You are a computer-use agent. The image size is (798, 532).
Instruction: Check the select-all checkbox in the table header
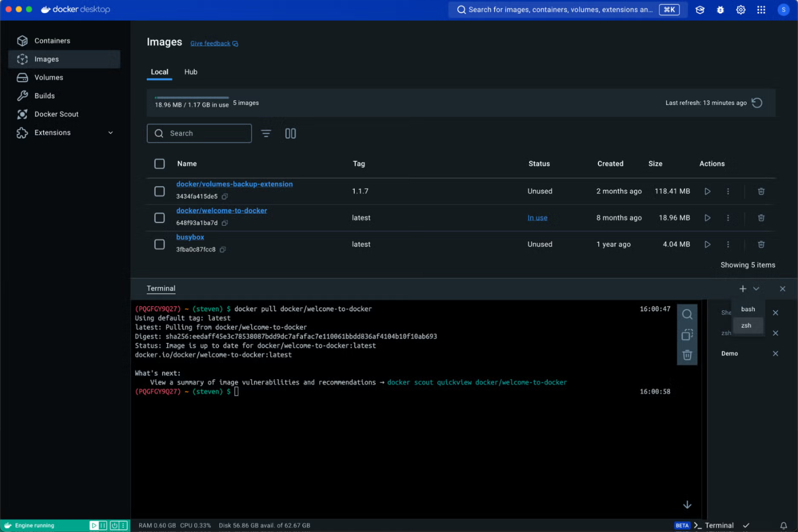[160, 163]
